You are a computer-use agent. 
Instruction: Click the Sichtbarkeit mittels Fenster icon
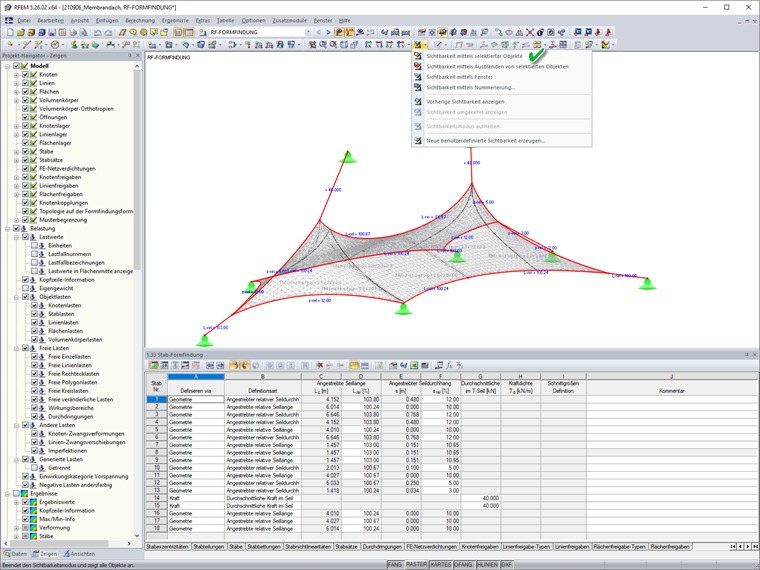tap(418, 77)
